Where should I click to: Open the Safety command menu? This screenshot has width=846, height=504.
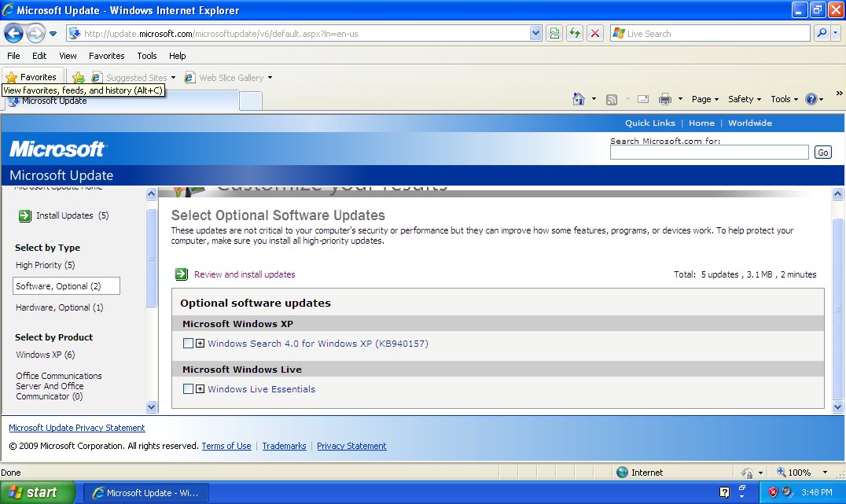click(744, 99)
